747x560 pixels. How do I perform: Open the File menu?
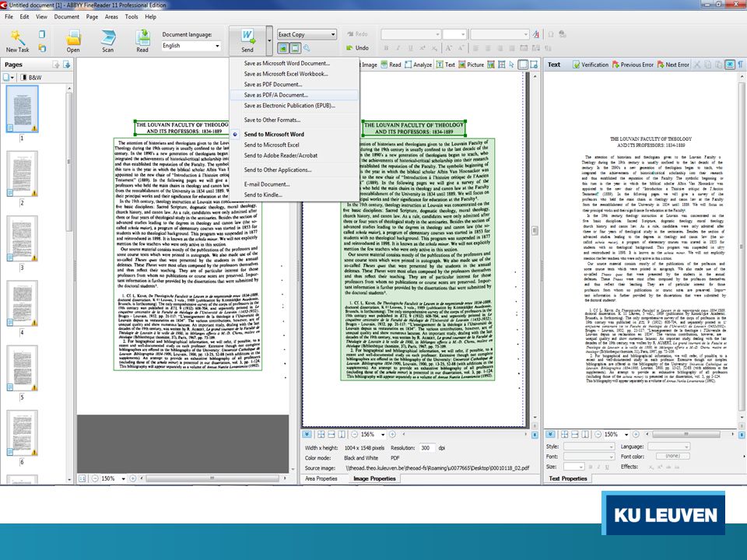(x=9, y=16)
